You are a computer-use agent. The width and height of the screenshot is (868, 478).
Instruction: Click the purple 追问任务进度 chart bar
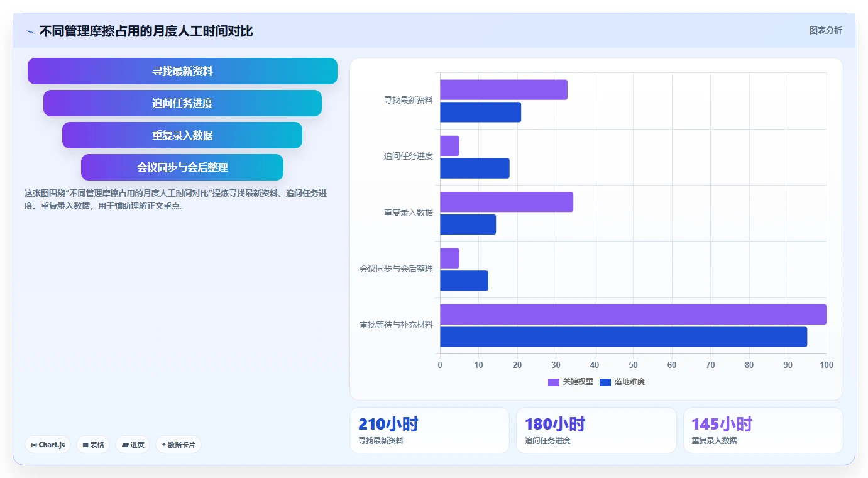(x=449, y=146)
